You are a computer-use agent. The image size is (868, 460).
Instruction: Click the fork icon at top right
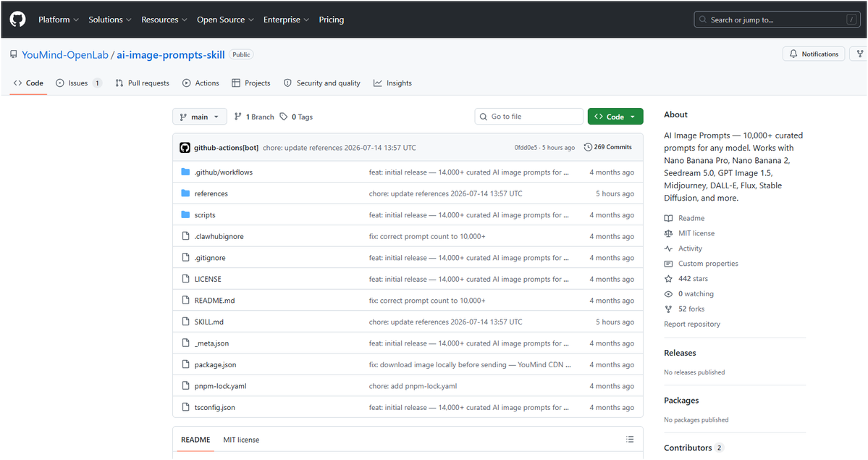(860, 54)
